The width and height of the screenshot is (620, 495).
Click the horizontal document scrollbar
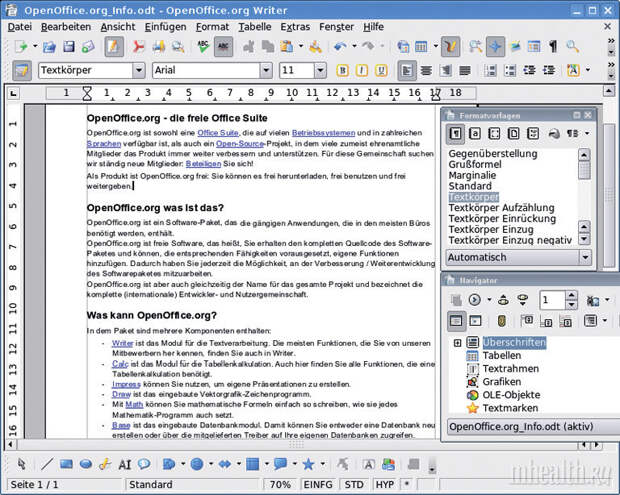[296, 445]
